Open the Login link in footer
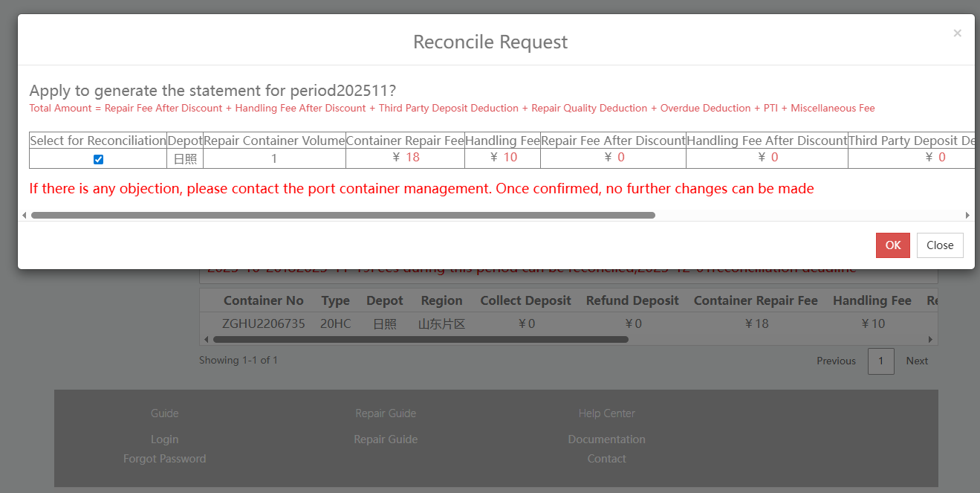The width and height of the screenshot is (980, 493). pos(164,439)
